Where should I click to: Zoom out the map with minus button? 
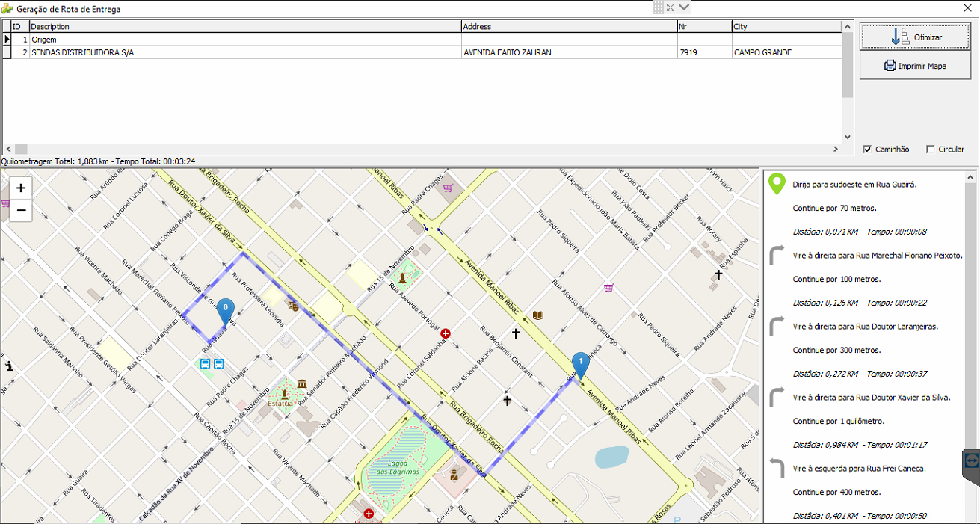[21, 210]
